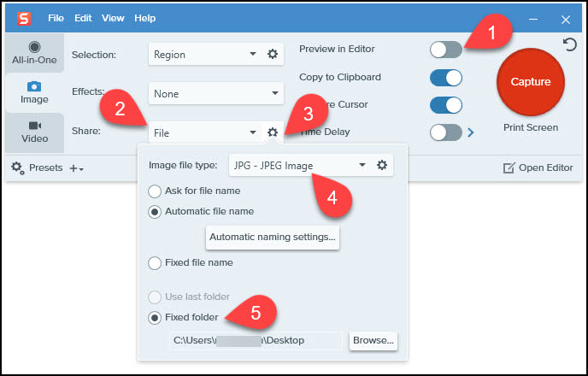Image resolution: width=588 pixels, height=376 pixels.
Task: Click the reset undo arrow icon
Action: coord(570,44)
